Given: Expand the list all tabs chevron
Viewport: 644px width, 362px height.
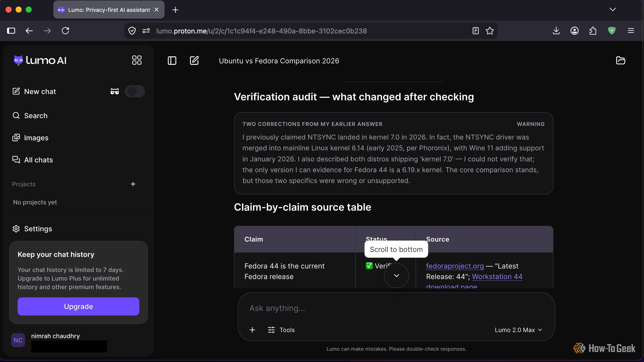Looking at the screenshot, I should pos(613,10).
